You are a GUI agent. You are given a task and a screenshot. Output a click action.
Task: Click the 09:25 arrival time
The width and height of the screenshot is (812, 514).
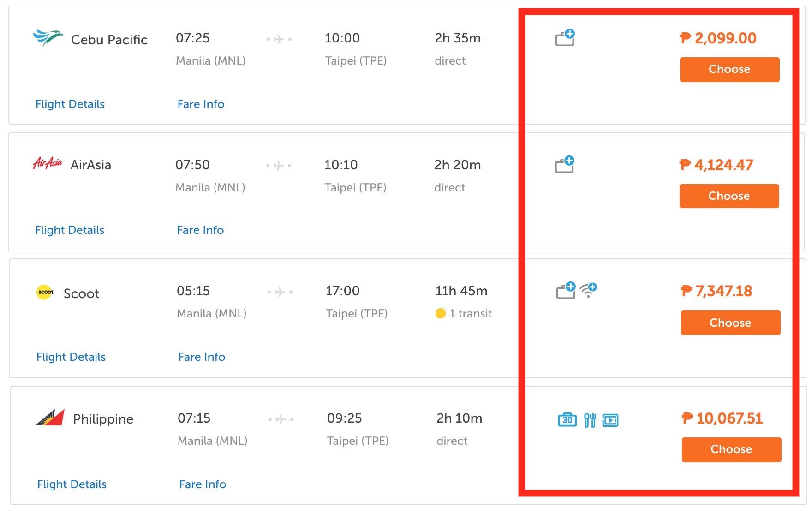[345, 418]
